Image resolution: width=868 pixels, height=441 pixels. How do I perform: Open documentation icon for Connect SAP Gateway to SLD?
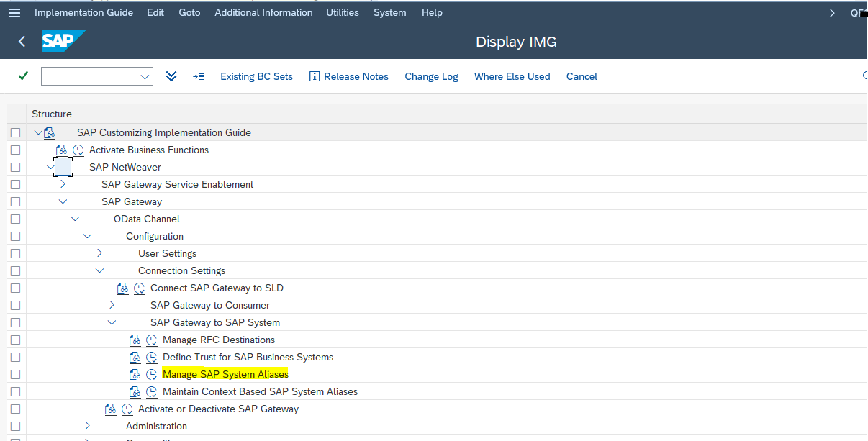click(123, 288)
